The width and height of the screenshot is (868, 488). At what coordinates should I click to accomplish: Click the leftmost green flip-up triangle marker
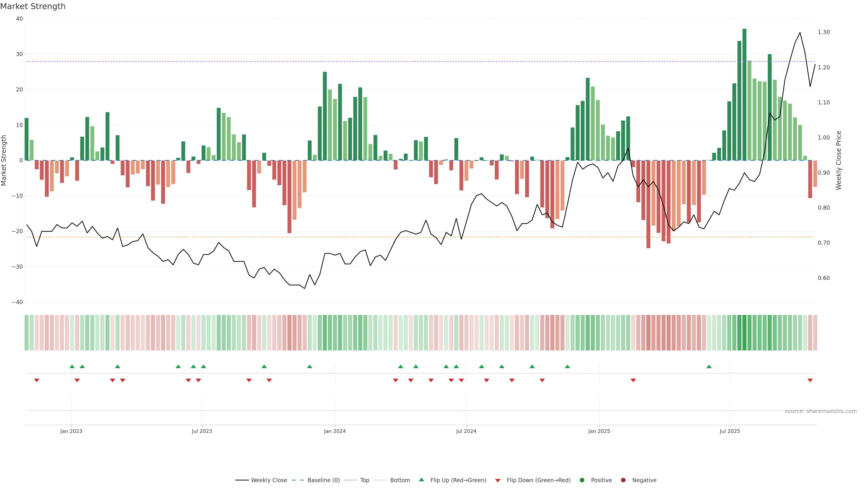(72, 366)
